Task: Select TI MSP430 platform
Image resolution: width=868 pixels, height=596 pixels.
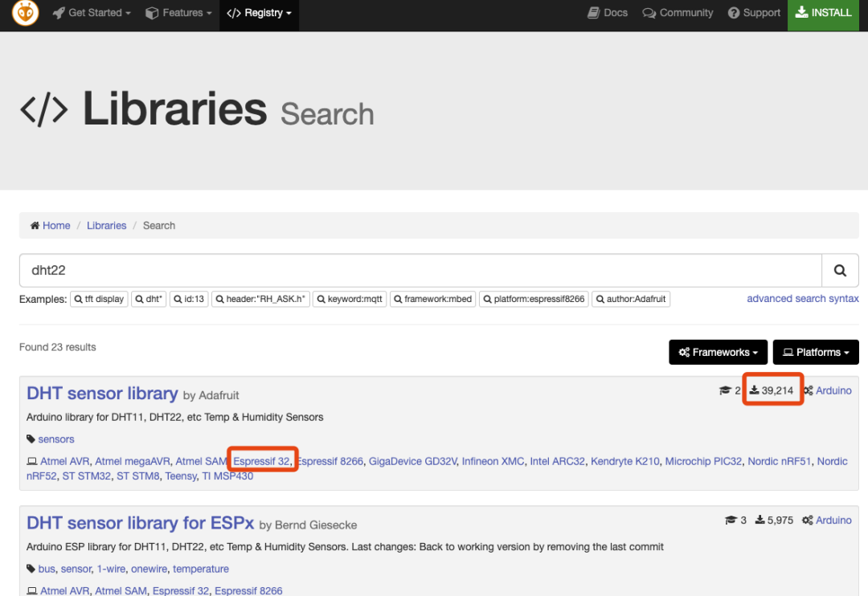Action: pos(227,476)
